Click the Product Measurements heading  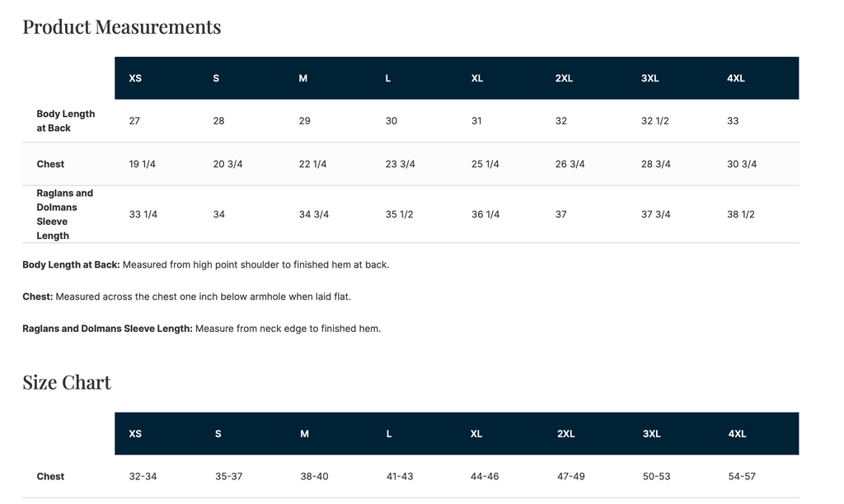point(122,27)
